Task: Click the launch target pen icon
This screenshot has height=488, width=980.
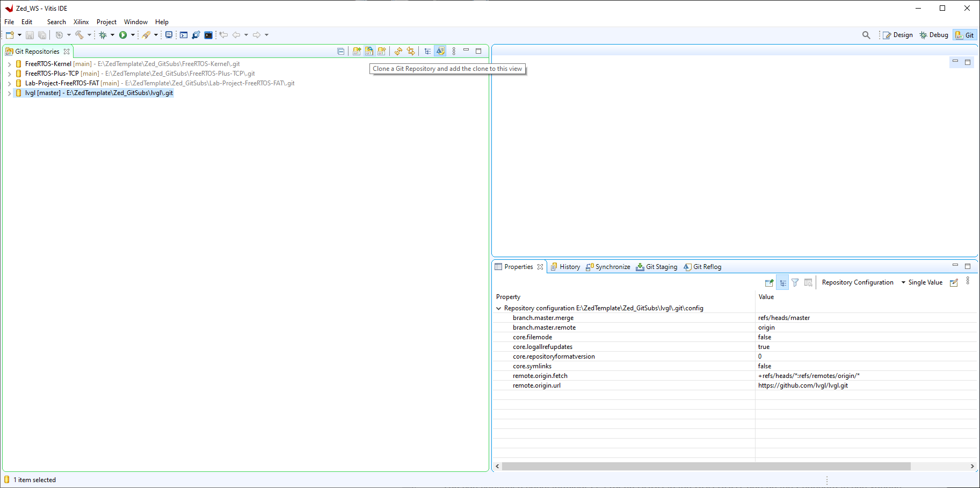Action: [x=146, y=35]
